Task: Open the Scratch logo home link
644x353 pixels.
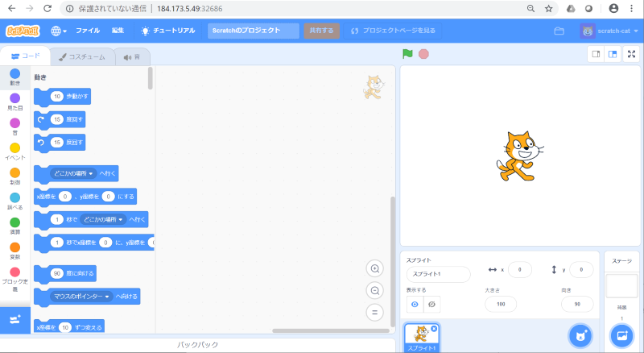Action: [23, 31]
